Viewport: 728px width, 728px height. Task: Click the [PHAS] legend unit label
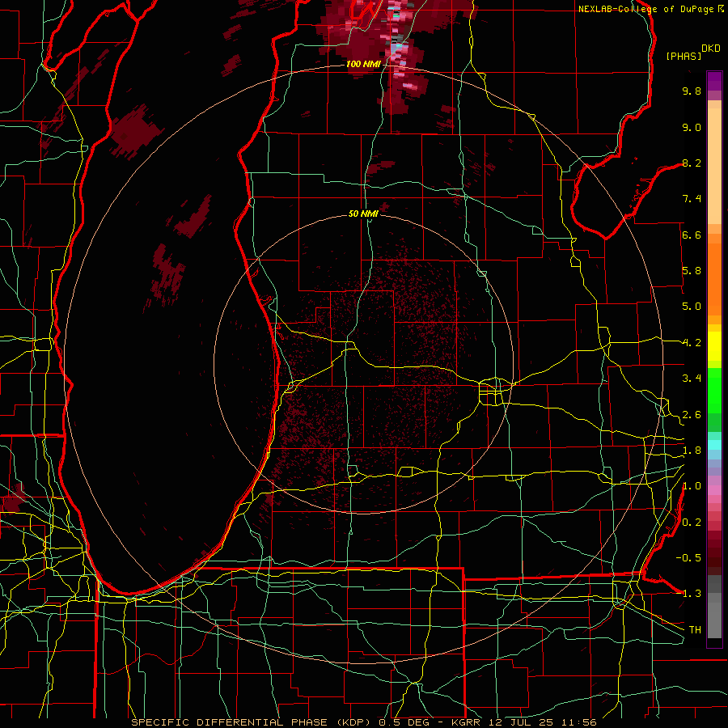click(684, 57)
